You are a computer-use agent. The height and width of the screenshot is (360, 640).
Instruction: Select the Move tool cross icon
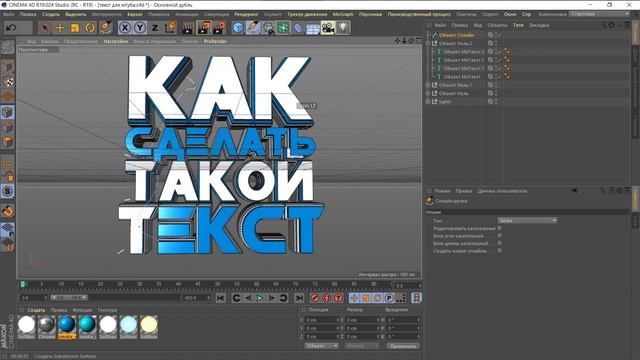pos(60,28)
